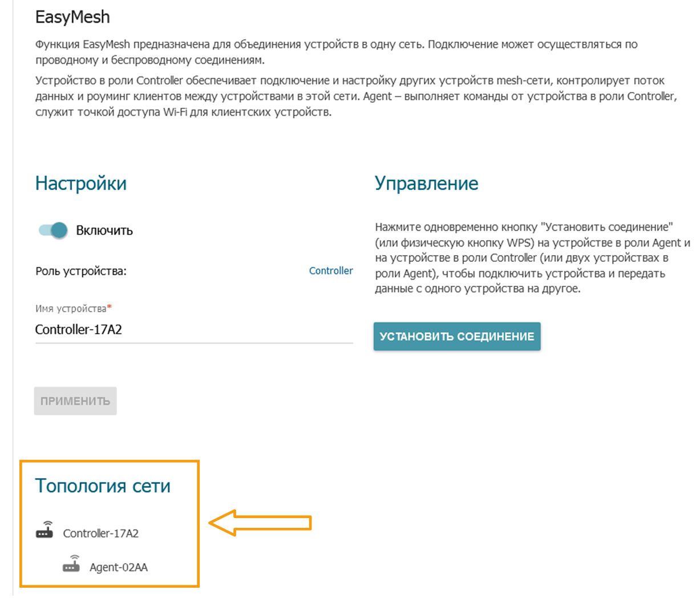Click the Роль устройства label
Viewport: 700px width, 598px height.
click(81, 271)
